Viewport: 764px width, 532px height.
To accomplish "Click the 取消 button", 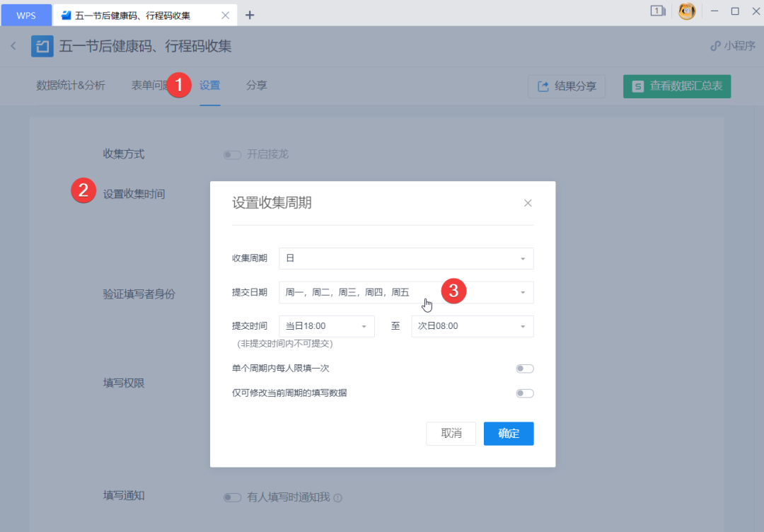I will point(451,434).
